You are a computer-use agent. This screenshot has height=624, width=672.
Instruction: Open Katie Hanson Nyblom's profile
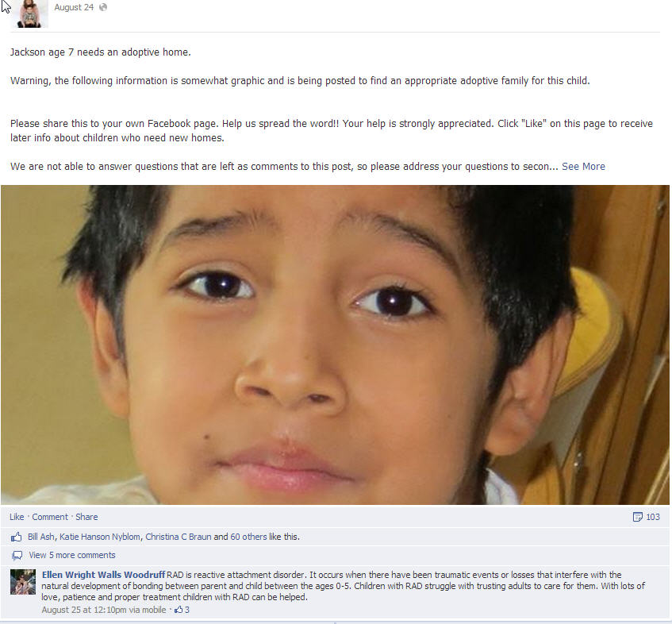coord(99,537)
